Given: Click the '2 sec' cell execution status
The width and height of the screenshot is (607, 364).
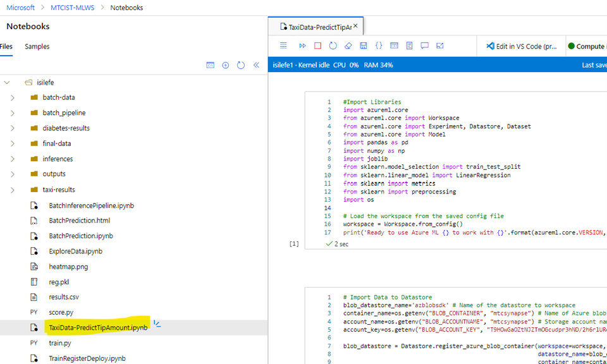Looking at the screenshot, I should click(x=341, y=244).
